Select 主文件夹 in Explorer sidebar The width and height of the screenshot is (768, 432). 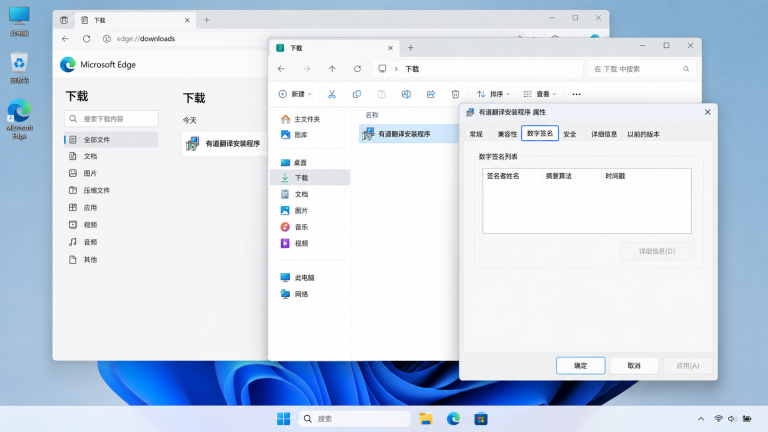point(310,119)
